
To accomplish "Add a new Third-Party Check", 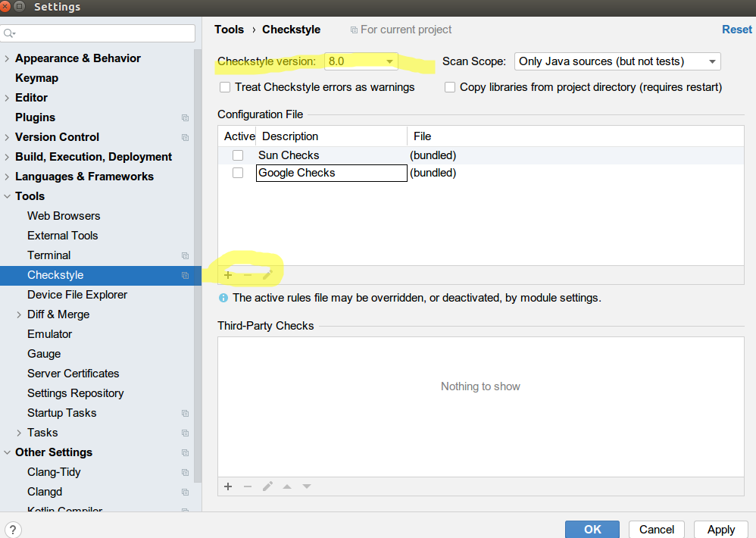I will pos(227,486).
